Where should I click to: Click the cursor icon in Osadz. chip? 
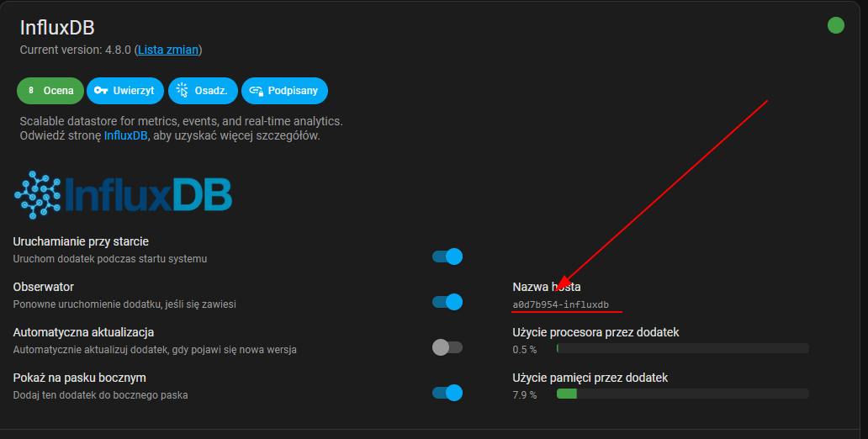click(x=183, y=90)
